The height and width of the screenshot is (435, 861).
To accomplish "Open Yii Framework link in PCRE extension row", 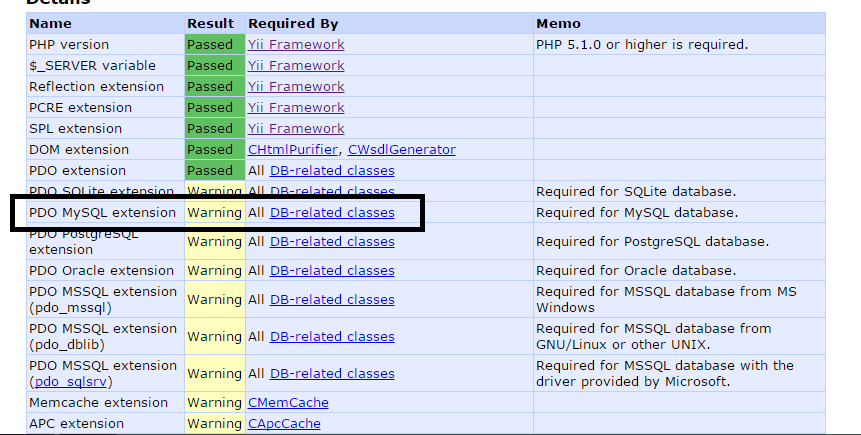I will coord(296,107).
